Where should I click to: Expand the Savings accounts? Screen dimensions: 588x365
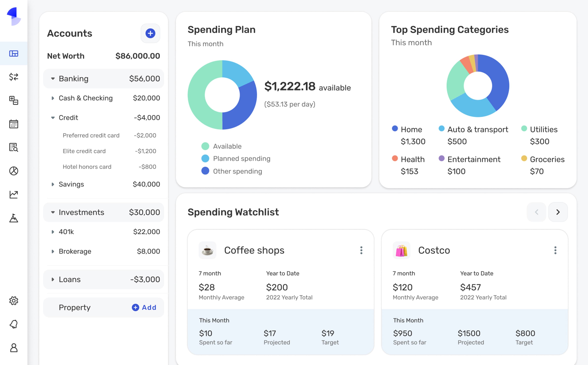coord(53,185)
